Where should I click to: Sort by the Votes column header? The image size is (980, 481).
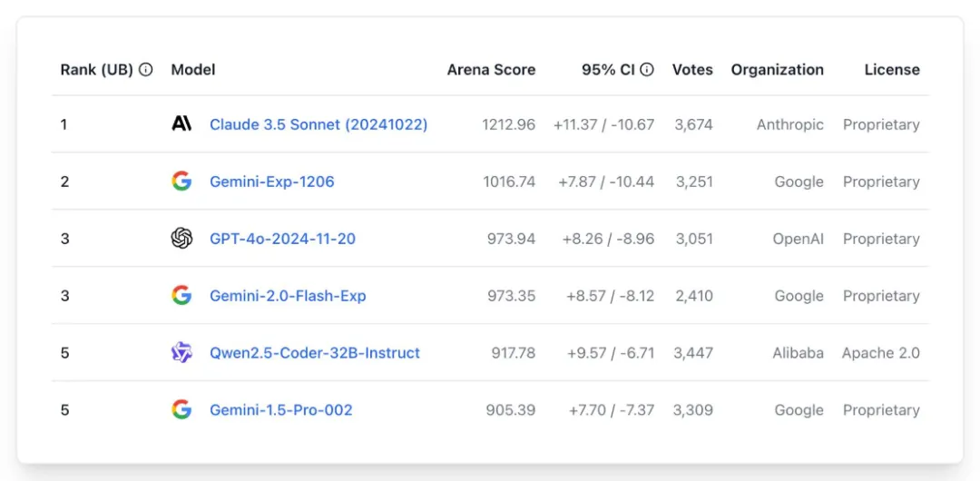click(692, 70)
